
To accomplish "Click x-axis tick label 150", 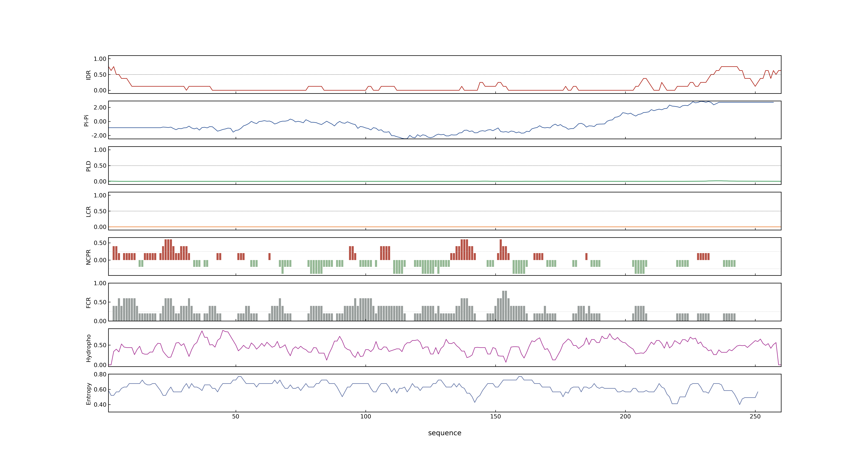I will 495,416.
